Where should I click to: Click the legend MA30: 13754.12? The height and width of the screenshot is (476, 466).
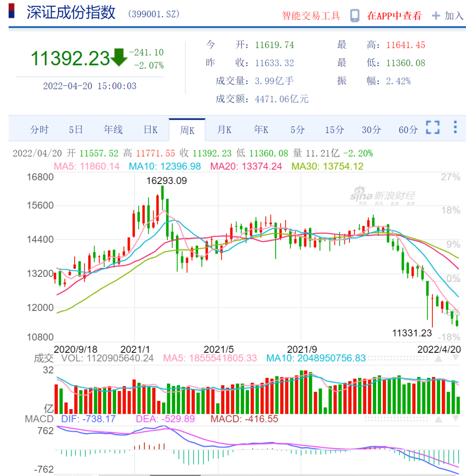(327, 166)
